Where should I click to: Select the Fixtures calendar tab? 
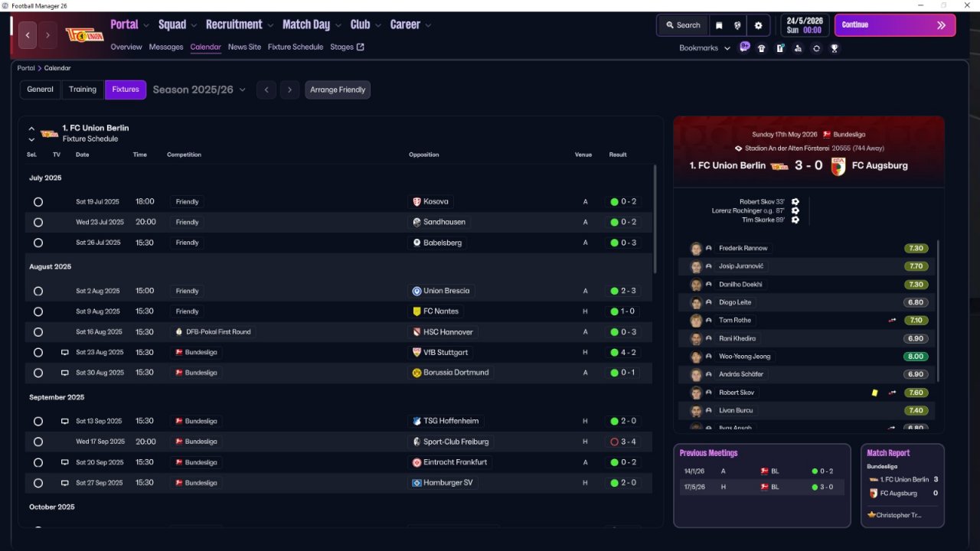pos(126,90)
